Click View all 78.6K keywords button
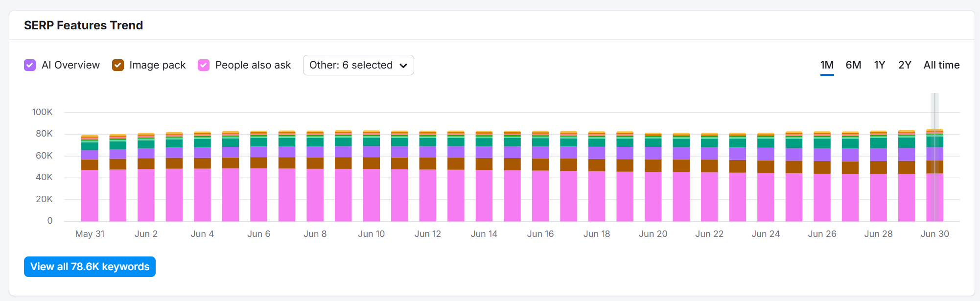This screenshot has width=980, height=301. (90, 267)
